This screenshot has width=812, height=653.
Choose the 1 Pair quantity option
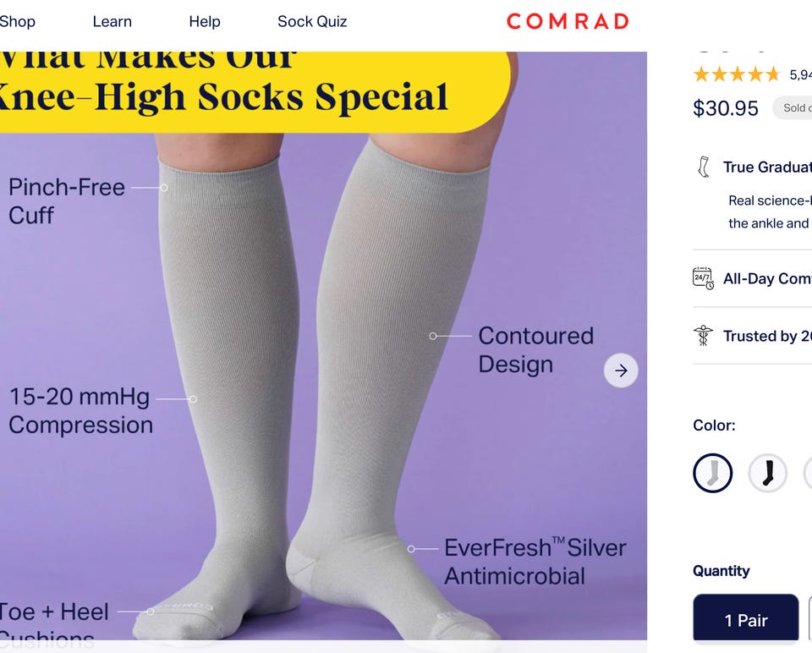(x=746, y=619)
